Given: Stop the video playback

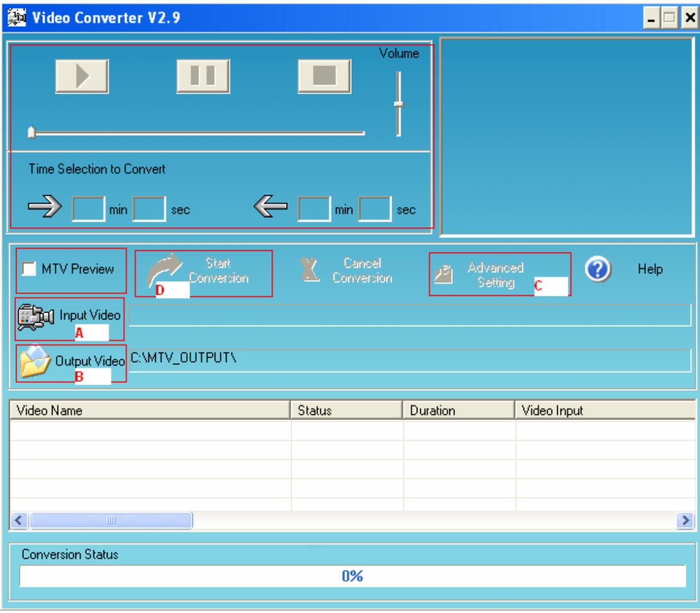Looking at the screenshot, I should click(324, 76).
